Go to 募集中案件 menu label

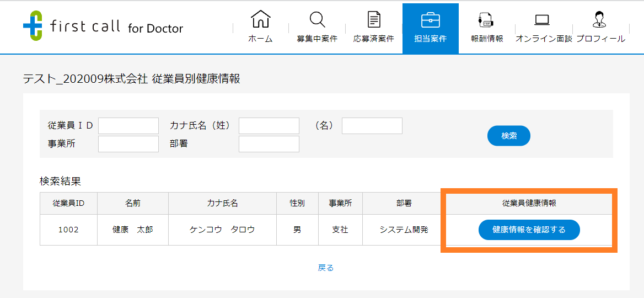(x=317, y=39)
